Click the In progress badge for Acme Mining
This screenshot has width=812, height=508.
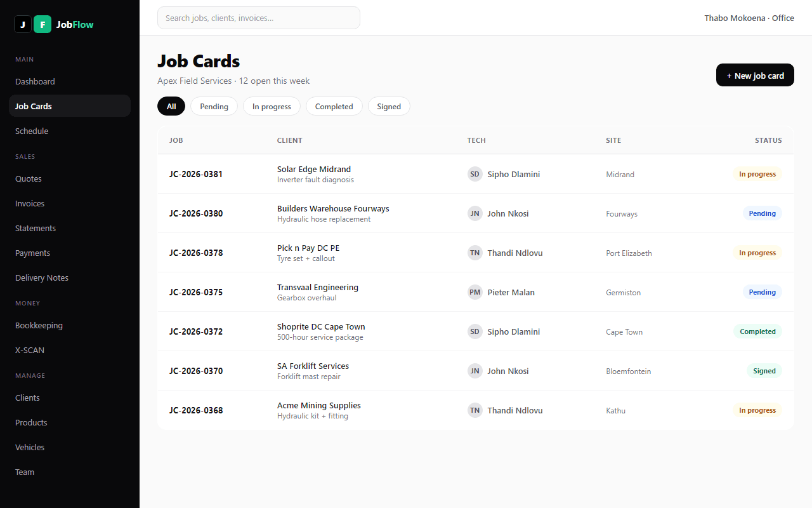tap(757, 410)
